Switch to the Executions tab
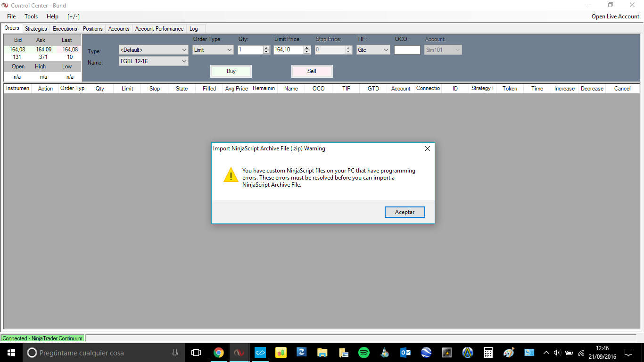 coord(65,29)
